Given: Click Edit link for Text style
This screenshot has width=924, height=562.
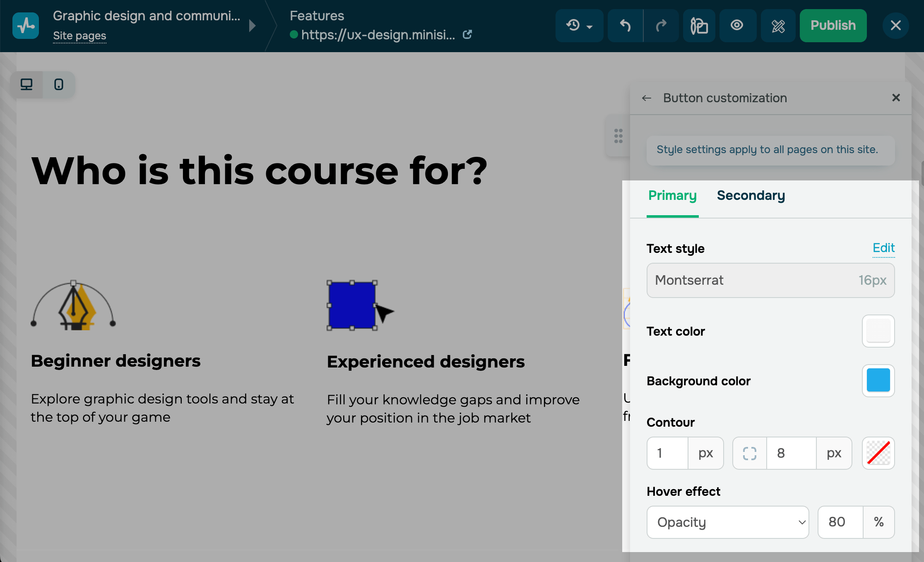Looking at the screenshot, I should tap(883, 248).
